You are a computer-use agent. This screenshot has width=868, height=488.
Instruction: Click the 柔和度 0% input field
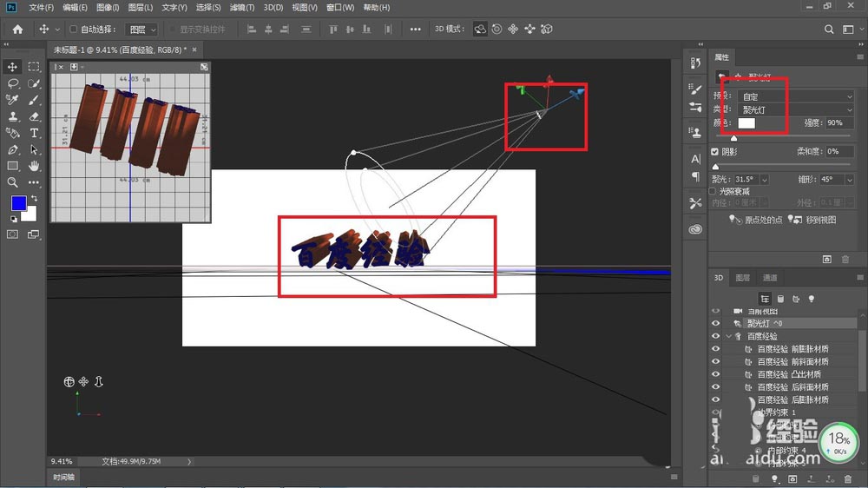click(839, 151)
